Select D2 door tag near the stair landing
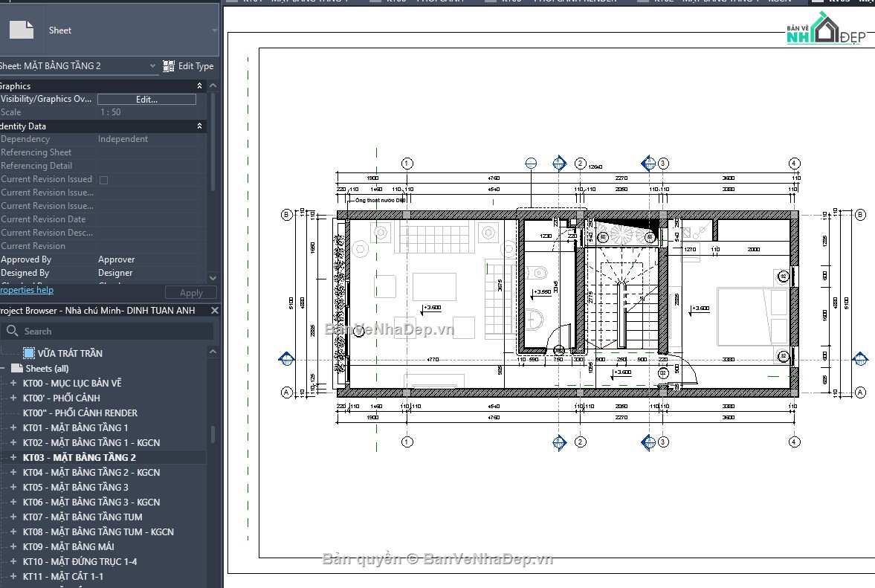 663,372
